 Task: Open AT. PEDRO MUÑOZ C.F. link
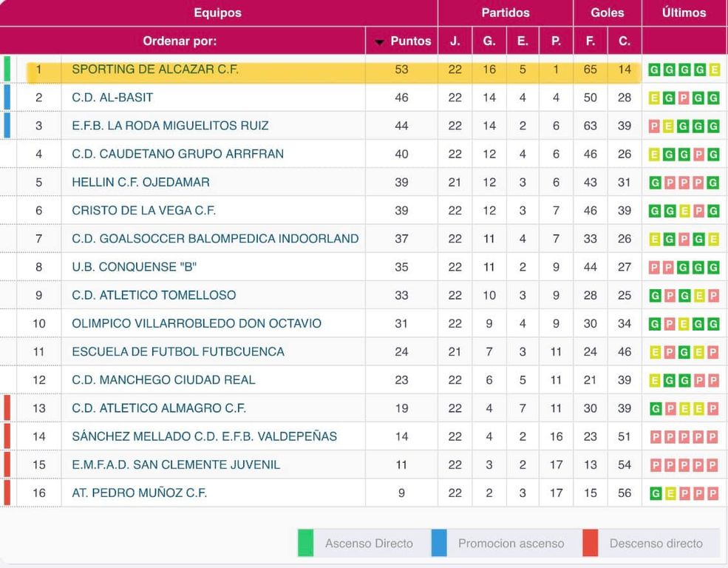(x=139, y=493)
